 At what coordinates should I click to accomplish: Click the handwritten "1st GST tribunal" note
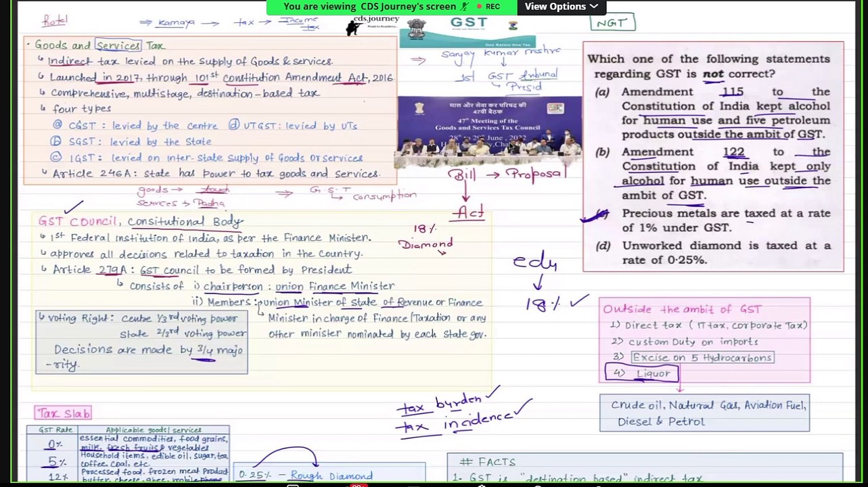coord(505,75)
